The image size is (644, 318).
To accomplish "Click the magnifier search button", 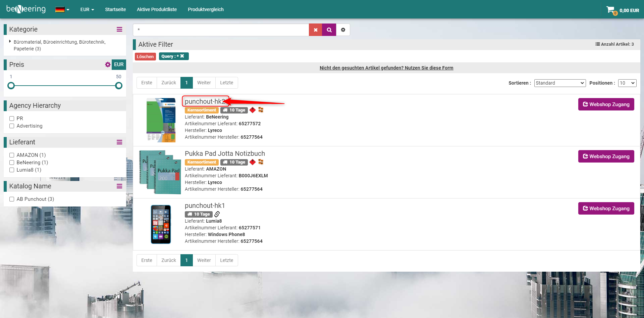I will click(x=329, y=30).
